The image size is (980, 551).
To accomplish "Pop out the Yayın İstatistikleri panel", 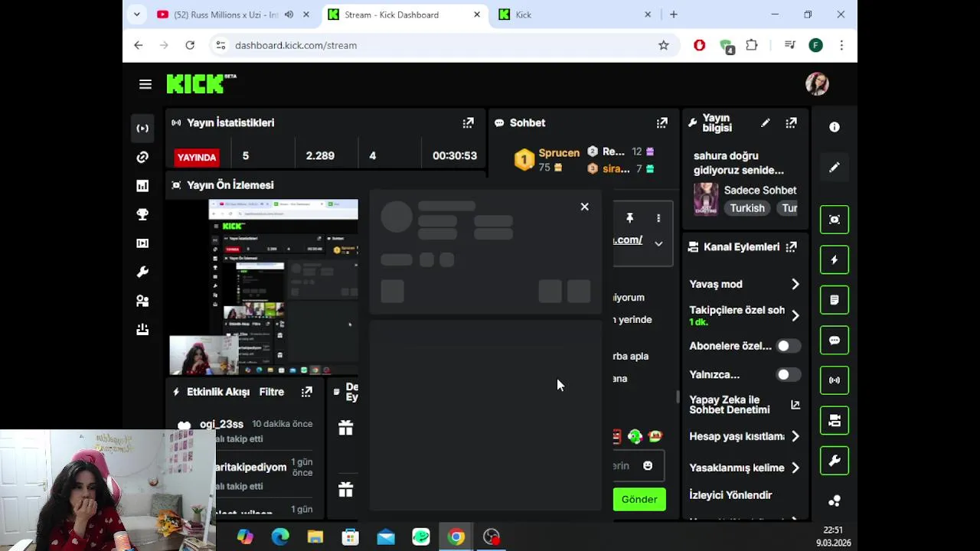I will click(x=468, y=122).
